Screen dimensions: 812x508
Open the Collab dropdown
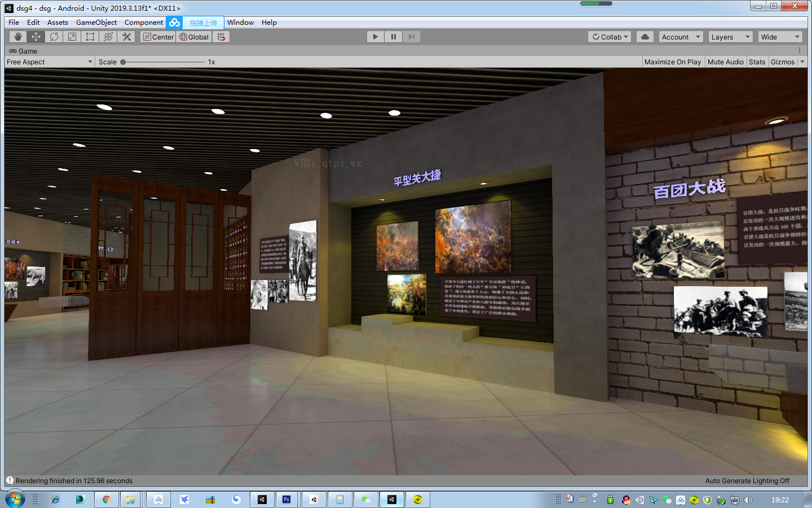tap(610, 37)
